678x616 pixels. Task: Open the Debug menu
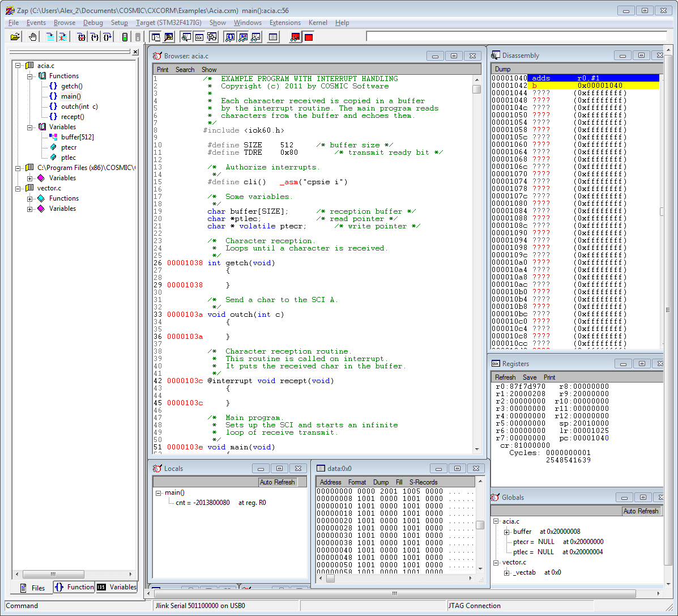(93, 23)
